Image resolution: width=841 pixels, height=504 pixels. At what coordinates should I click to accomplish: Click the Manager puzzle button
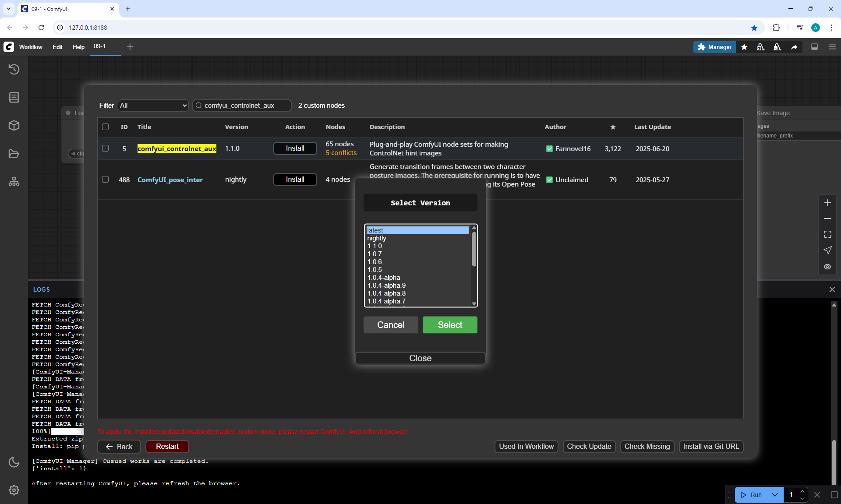click(x=714, y=47)
